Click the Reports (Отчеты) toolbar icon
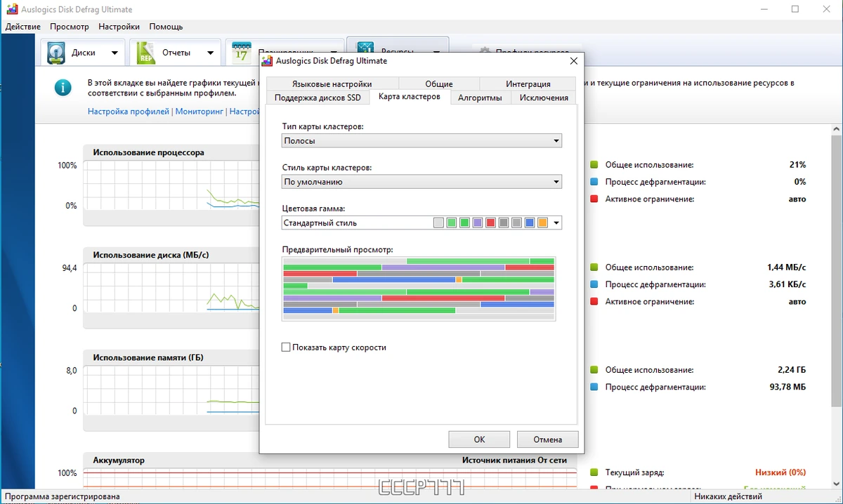Screen dimensions: 843x504 click(x=145, y=53)
